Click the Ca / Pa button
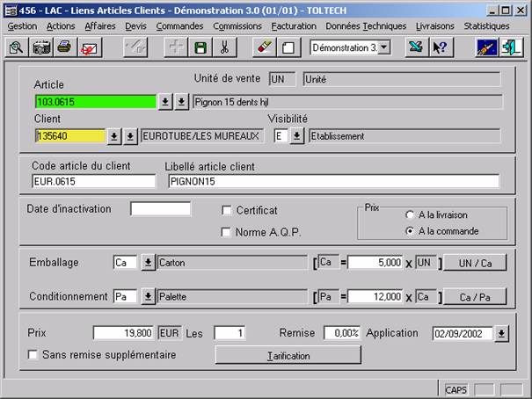The image size is (532, 399). (475, 297)
